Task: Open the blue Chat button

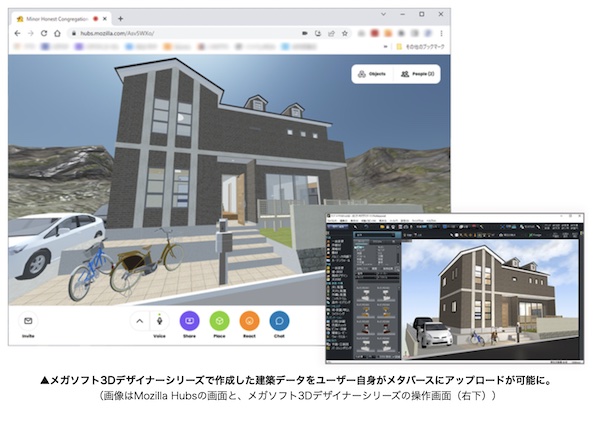Action: (x=280, y=321)
